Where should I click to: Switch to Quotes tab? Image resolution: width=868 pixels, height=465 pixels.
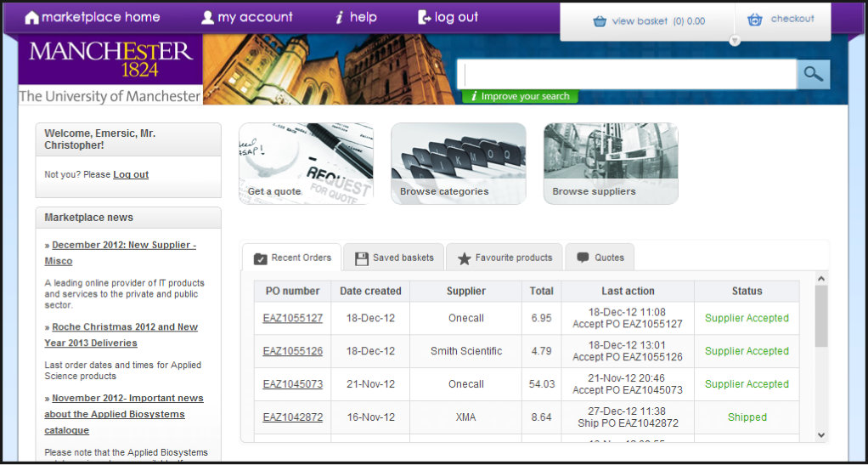tap(600, 258)
